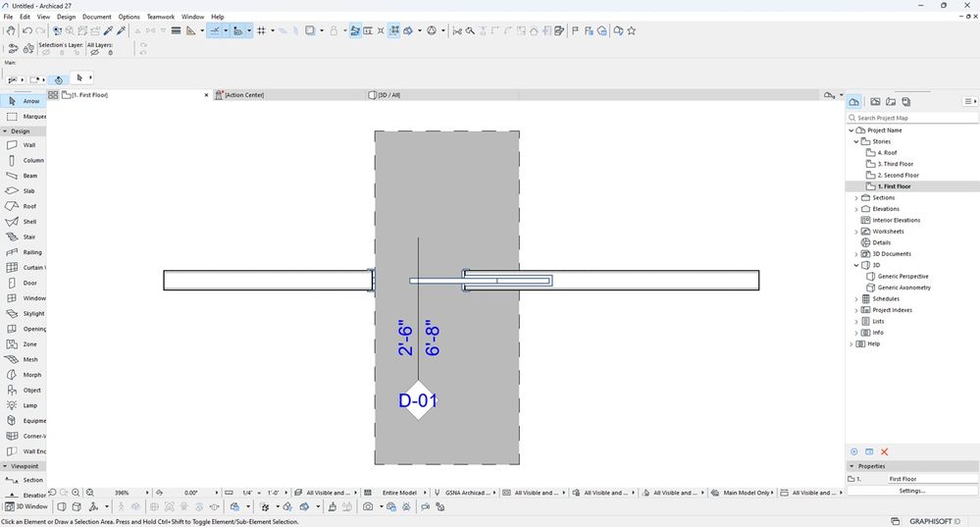Toggle the Project Map Navigator button
This screenshot has height=527, width=980.
click(854, 101)
